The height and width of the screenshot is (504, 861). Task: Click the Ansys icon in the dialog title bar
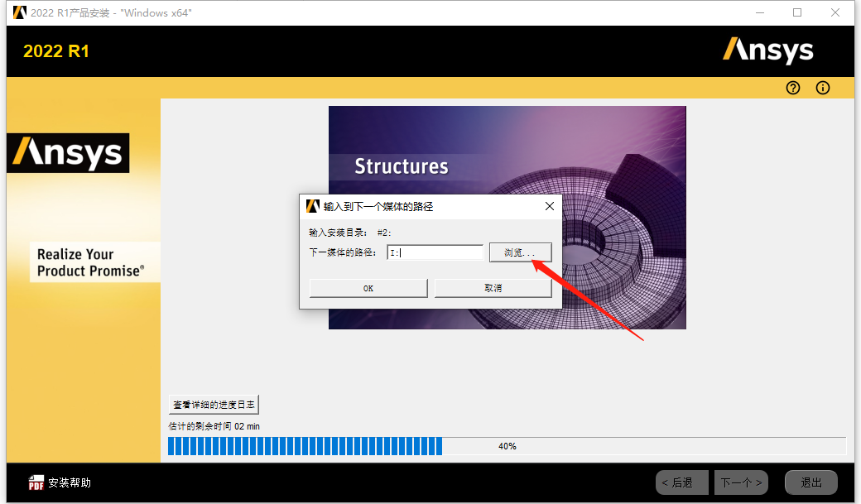pyautogui.click(x=312, y=206)
